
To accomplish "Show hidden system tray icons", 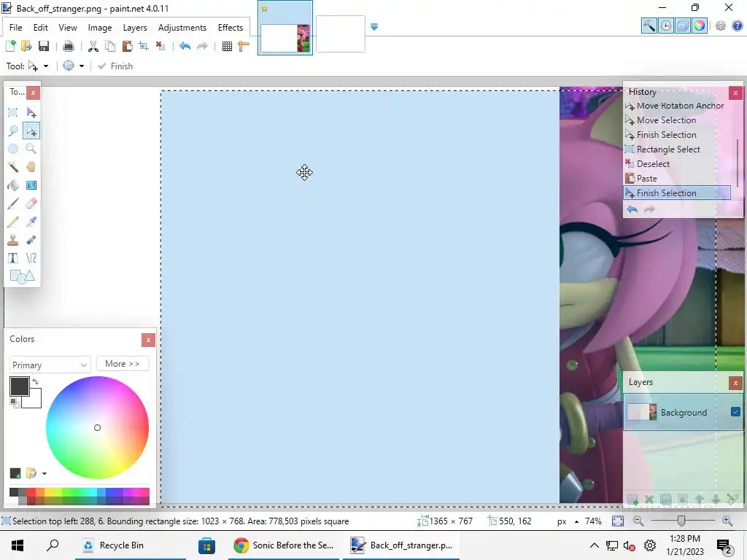I will coord(594,545).
